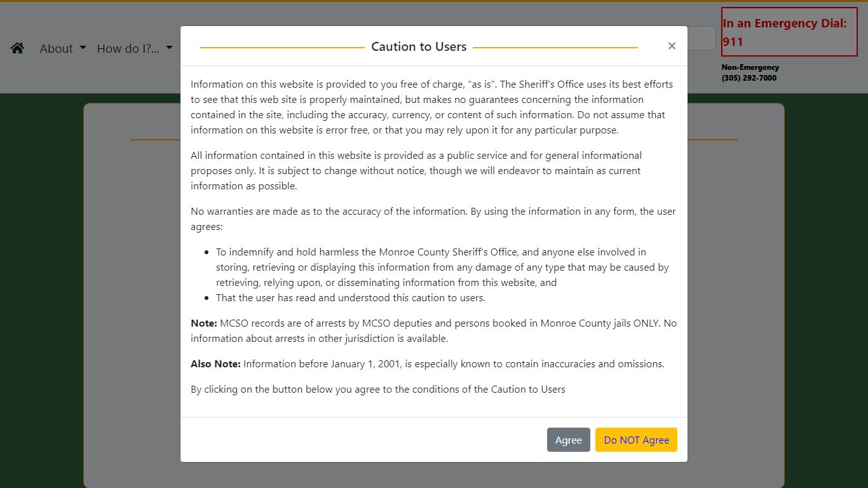
Task: Close the Caution to Users dialog
Action: tap(672, 46)
